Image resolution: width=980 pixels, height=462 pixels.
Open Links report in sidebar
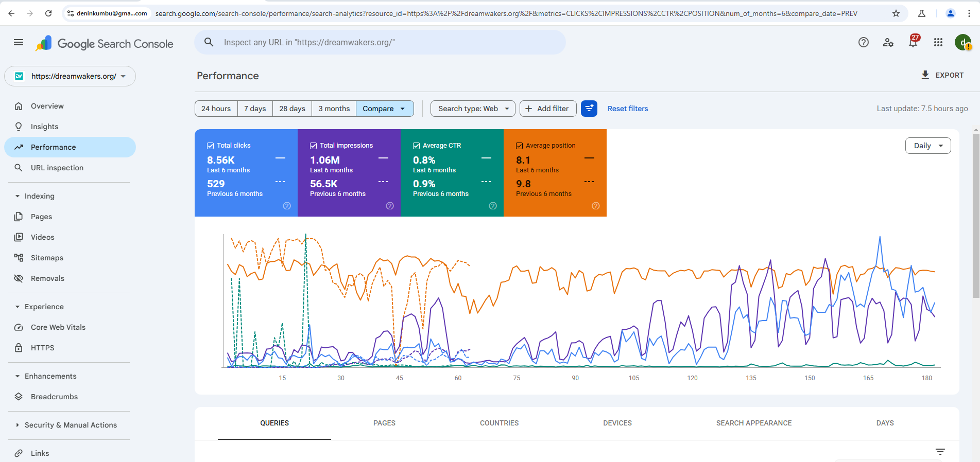coord(70,453)
